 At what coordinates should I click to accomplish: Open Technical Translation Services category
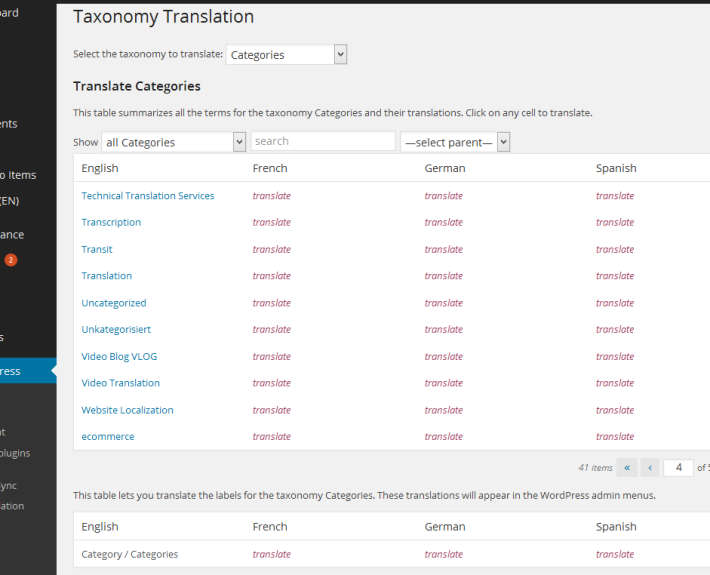[148, 196]
